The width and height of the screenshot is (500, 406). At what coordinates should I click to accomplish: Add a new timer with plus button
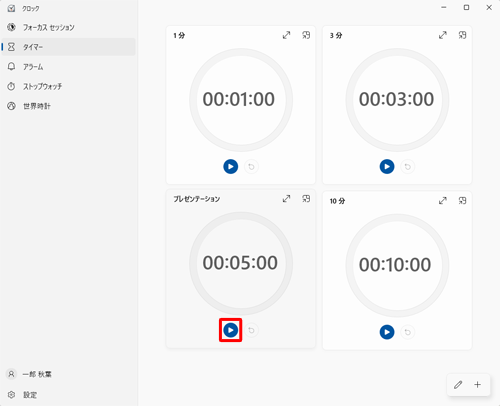click(x=478, y=385)
